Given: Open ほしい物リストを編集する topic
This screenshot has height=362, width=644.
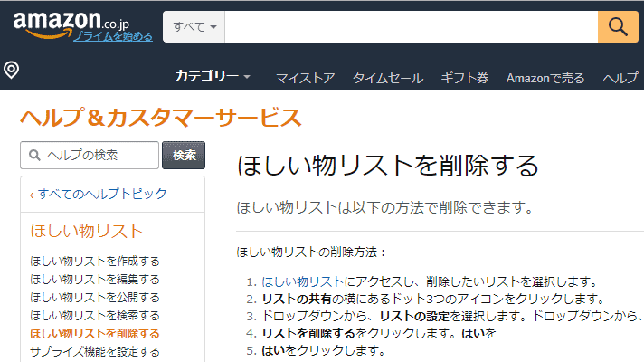Looking at the screenshot, I should [94, 279].
